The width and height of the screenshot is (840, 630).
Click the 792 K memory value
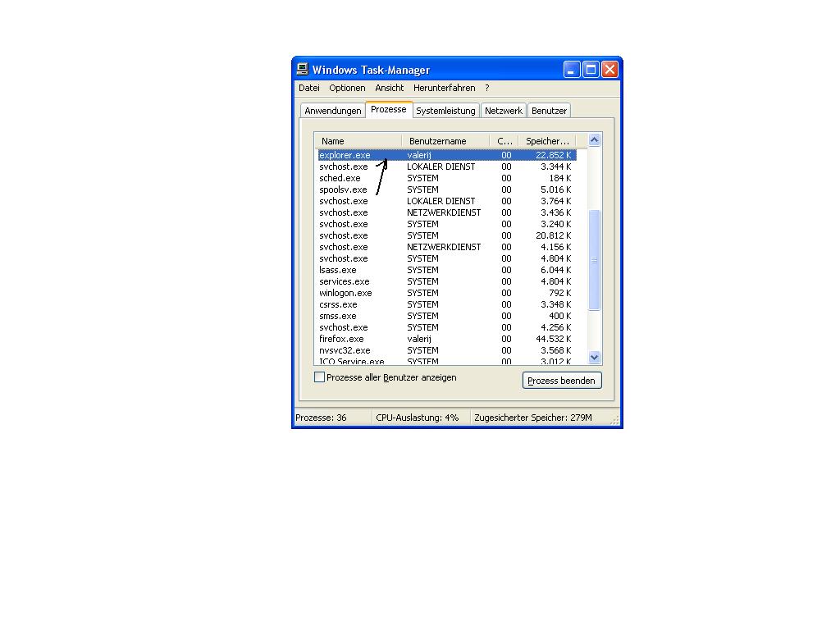tap(559, 293)
